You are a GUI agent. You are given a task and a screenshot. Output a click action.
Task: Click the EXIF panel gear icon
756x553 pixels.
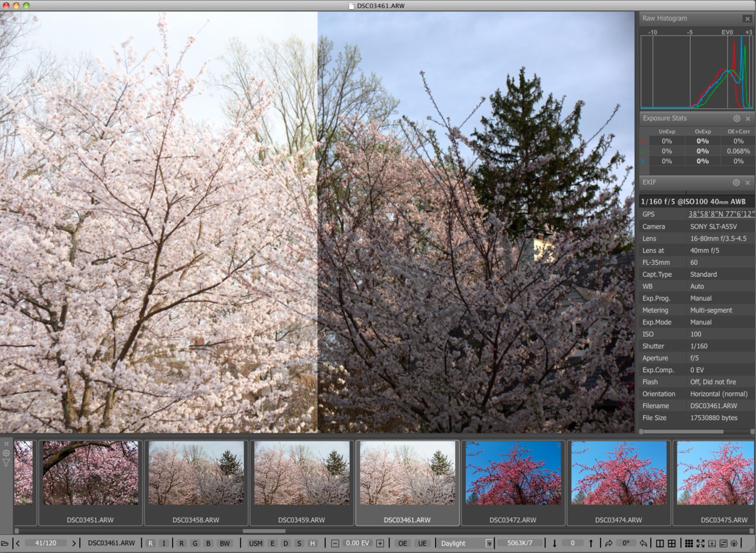(736, 183)
